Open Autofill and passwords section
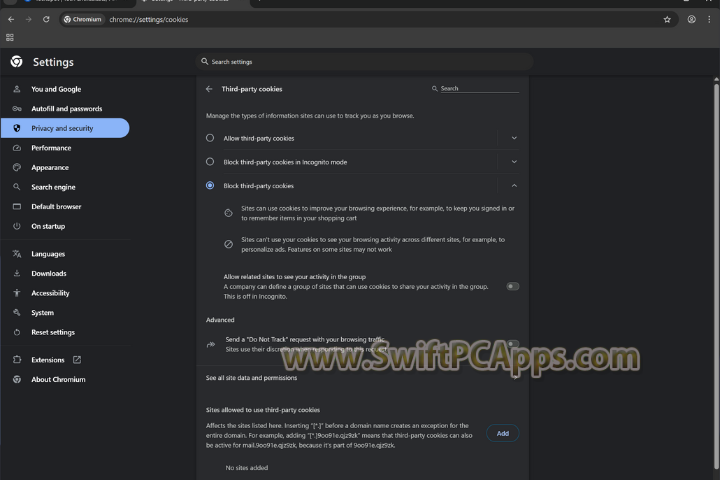720x480 pixels. pyautogui.click(x=65, y=109)
